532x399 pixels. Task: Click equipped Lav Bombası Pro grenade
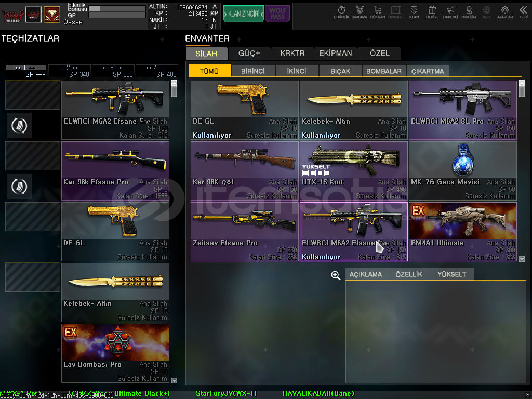pos(115,353)
